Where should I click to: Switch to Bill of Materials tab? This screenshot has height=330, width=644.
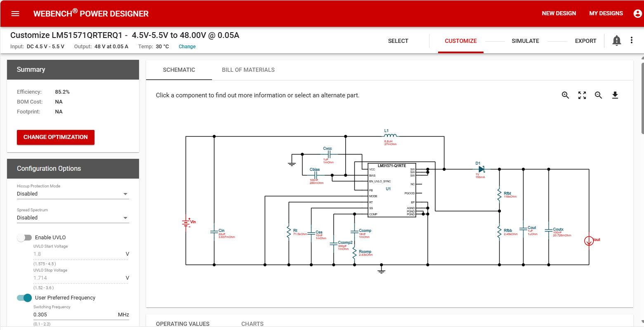248,70
